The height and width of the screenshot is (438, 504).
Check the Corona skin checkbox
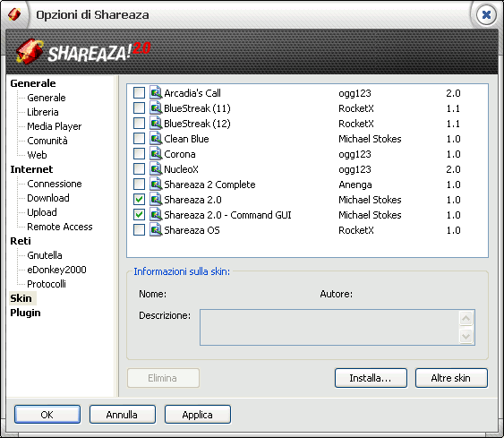pos(139,154)
